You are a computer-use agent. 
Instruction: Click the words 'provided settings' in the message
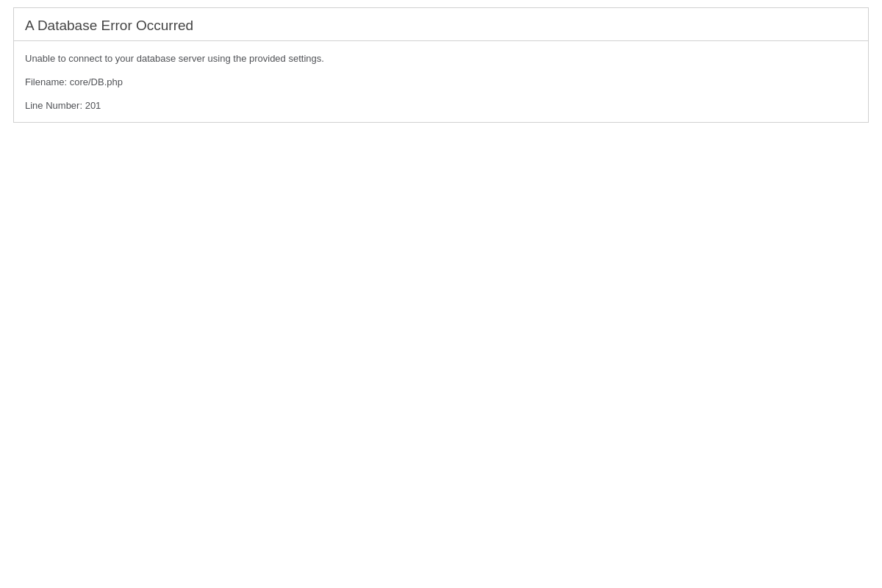287,58
